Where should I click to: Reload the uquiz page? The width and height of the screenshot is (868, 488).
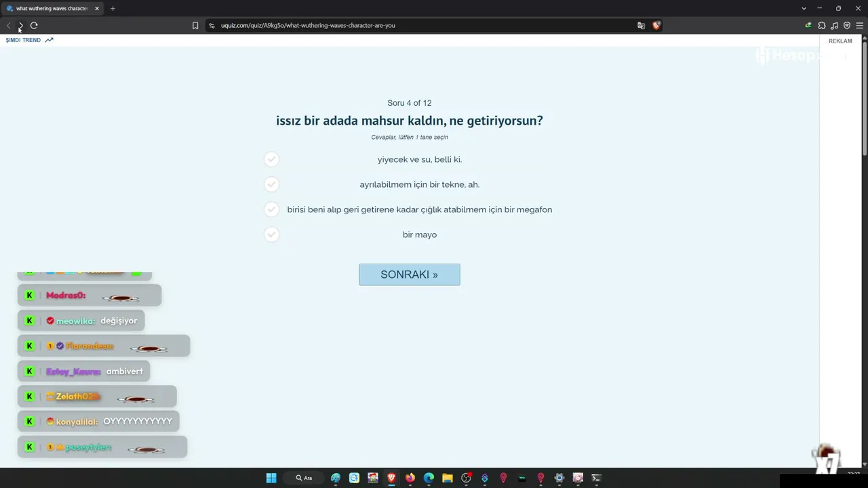34,26
